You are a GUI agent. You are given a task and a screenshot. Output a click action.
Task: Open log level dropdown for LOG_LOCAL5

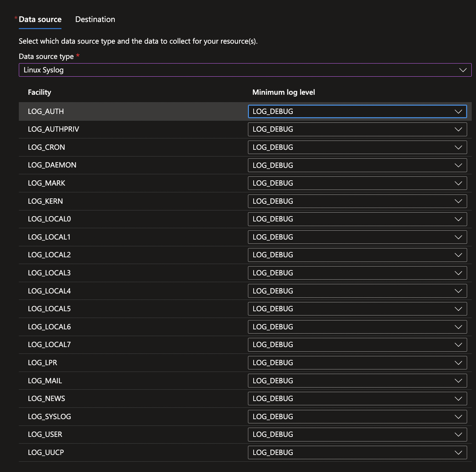tap(357, 309)
